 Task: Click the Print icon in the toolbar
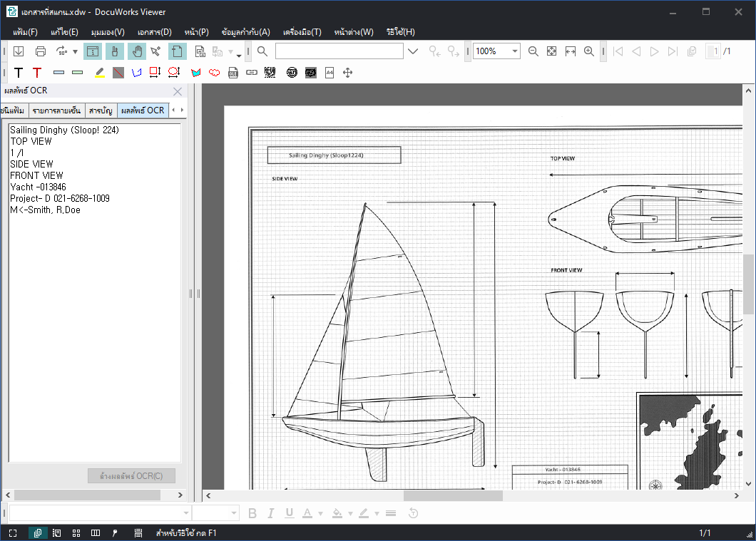pos(41,51)
